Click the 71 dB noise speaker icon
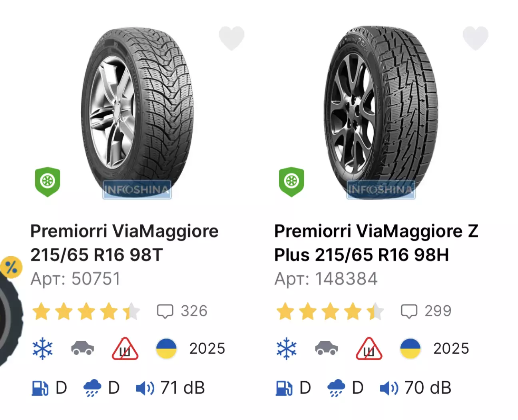Image resolution: width=518 pixels, height=420 pixels. (145, 388)
